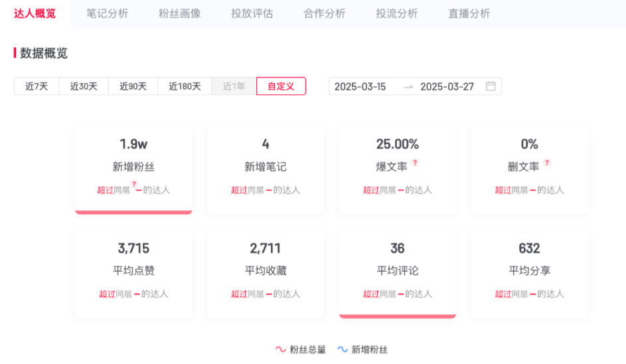Image resolution: width=626 pixels, height=364 pixels.
Task: Click the question mark icon beside 删文率
Action: point(547,162)
